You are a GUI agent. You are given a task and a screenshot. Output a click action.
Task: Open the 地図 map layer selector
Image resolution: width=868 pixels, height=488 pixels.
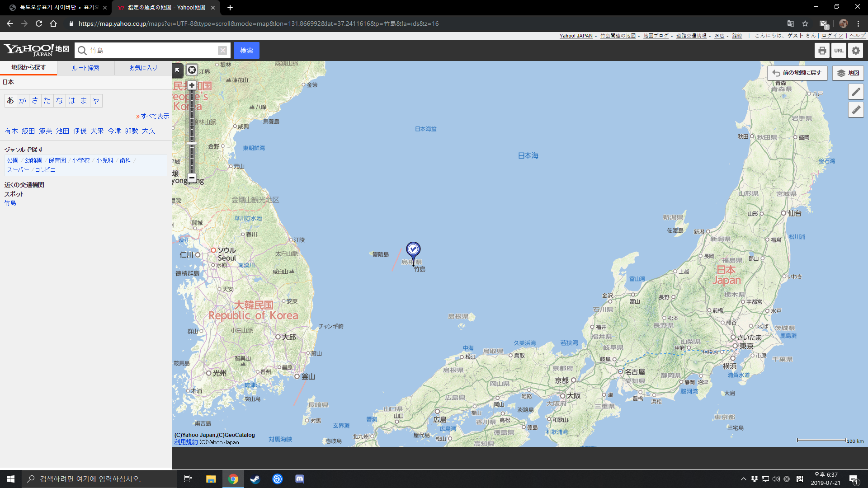point(848,73)
